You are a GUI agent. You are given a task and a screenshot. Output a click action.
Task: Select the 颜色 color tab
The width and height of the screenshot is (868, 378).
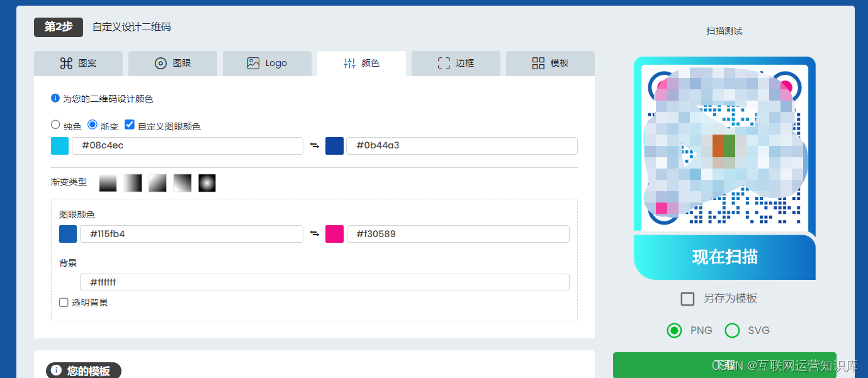tap(361, 64)
